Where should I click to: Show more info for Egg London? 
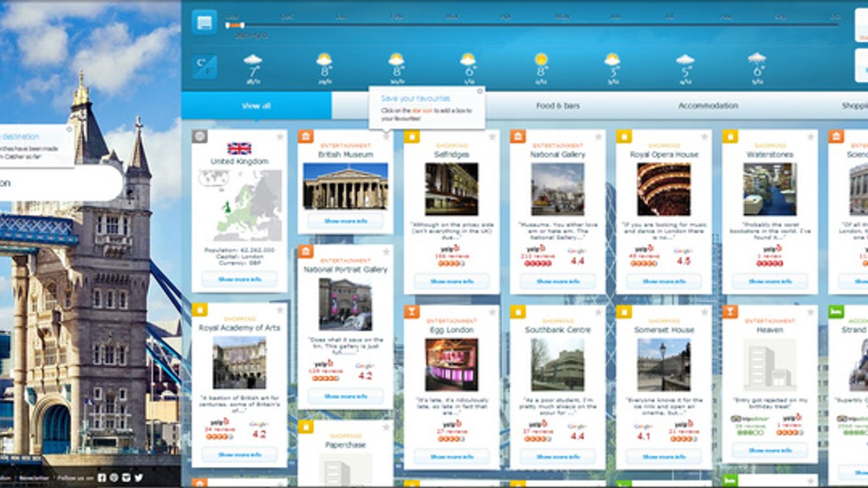click(x=452, y=456)
